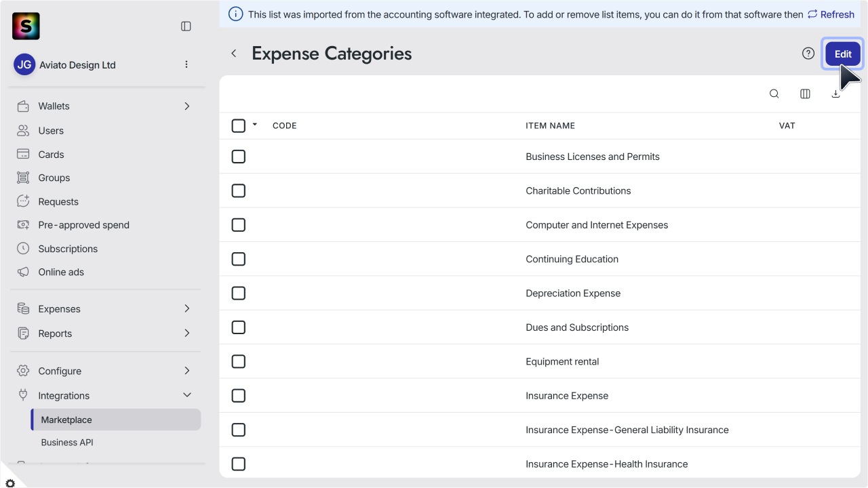Click the Pre-approved spend icon
This screenshot has height=488, width=868.
click(x=23, y=225)
